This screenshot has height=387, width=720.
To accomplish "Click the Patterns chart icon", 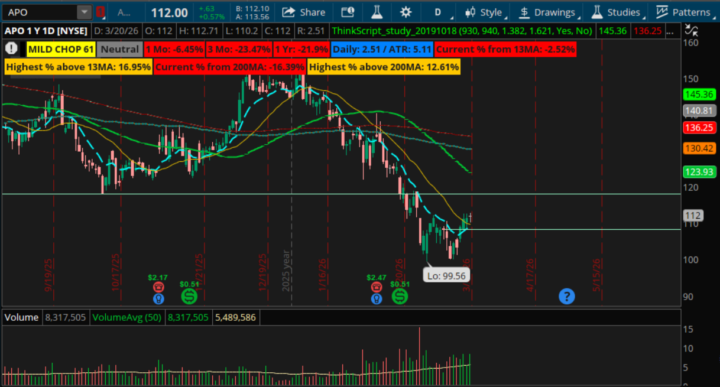I will [661, 12].
